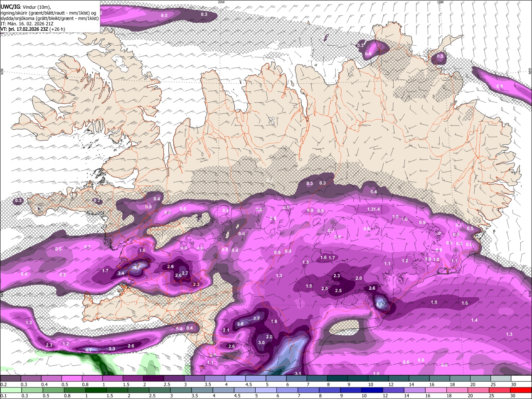Click the 'VT: þri. 17.02.2026 23Z' line
Screen dimensions: 532x399
pyautogui.click(x=25, y=29)
